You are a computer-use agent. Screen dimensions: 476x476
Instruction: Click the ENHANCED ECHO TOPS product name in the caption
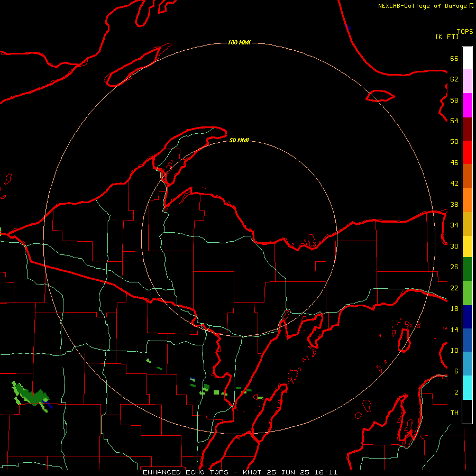(186, 472)
